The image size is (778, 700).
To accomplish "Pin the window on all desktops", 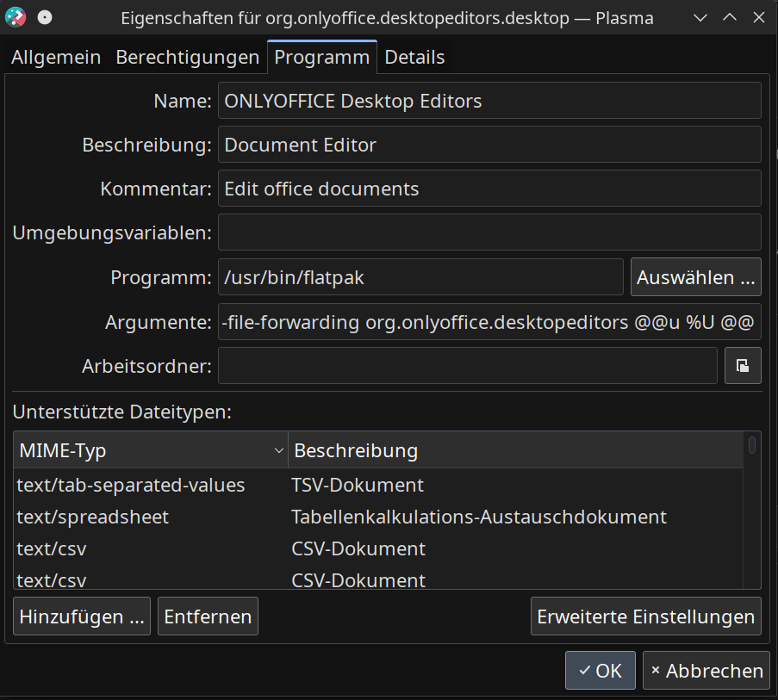I will [x=45, y=17].
